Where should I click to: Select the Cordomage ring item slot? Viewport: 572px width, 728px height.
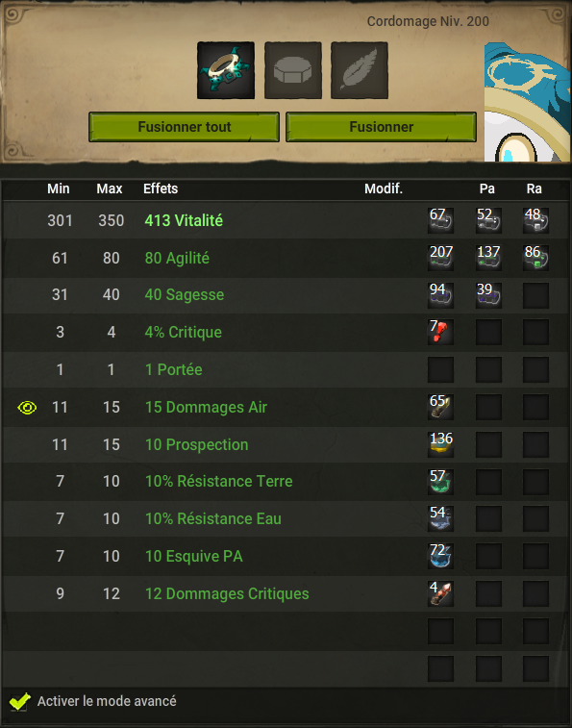(x=226, y=70)
